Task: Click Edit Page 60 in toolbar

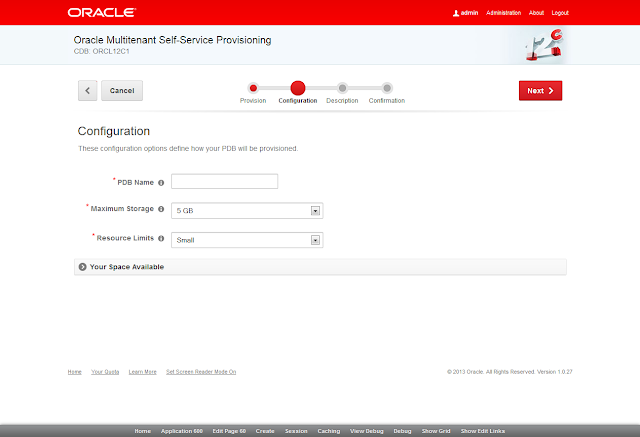Action: click(229, 431)
